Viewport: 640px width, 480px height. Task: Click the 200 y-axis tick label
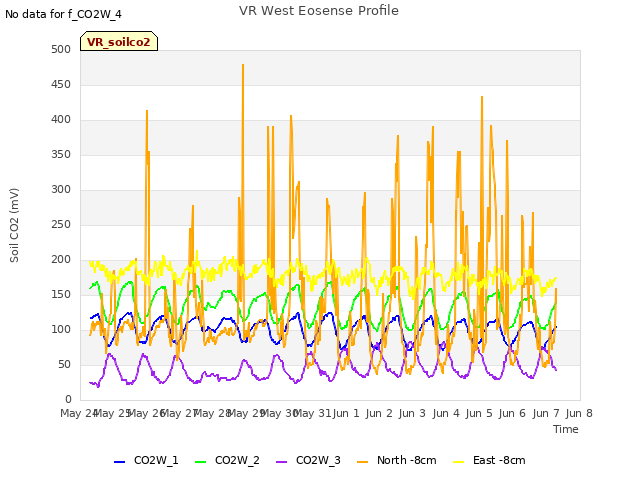coord(61,260)
